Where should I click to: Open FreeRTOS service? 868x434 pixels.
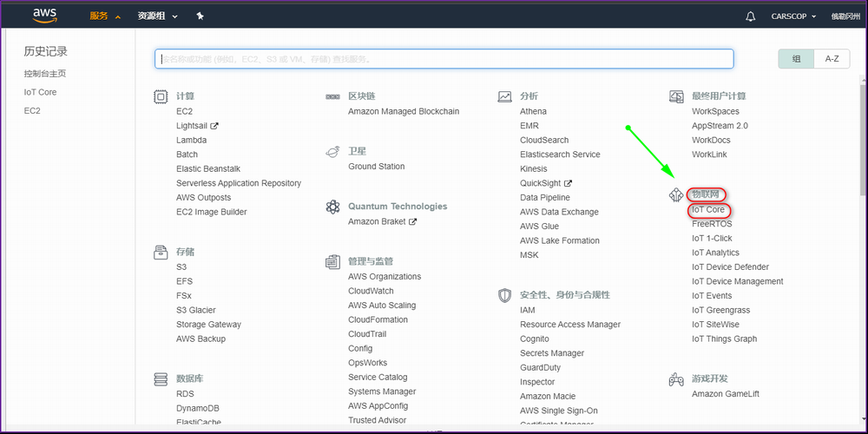click(712, 224)
